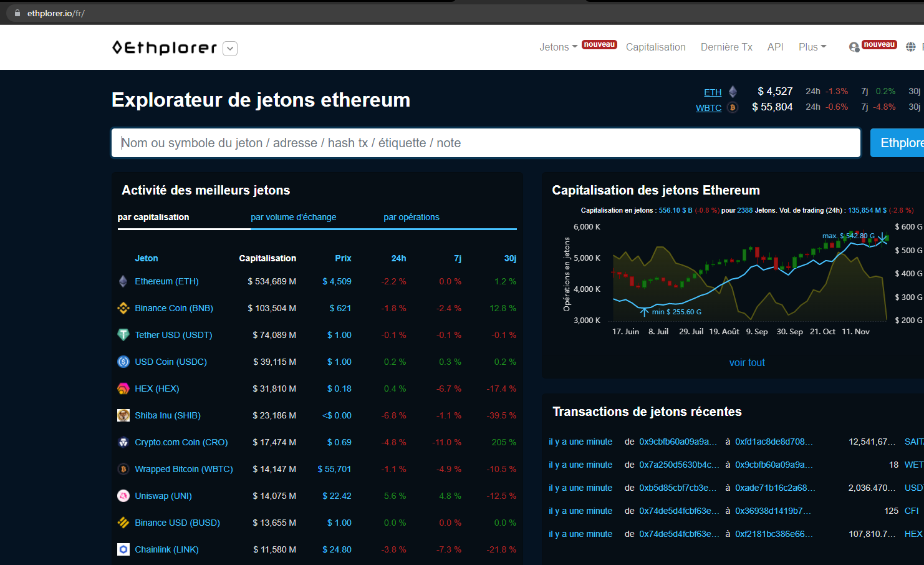
Task: Open the Capitalisation menu item
Action: [x=655, y=47]
